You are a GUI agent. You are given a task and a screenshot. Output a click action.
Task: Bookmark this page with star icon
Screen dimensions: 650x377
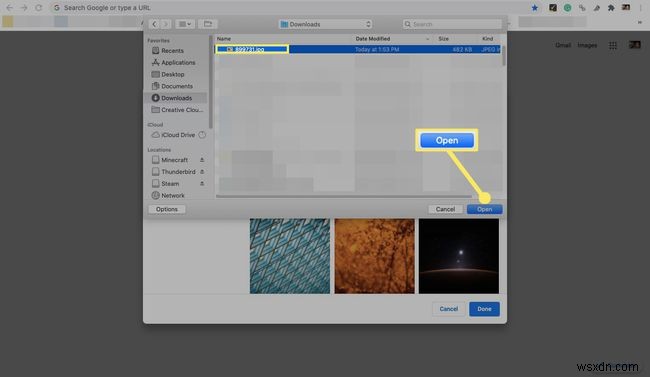point(535,7)
